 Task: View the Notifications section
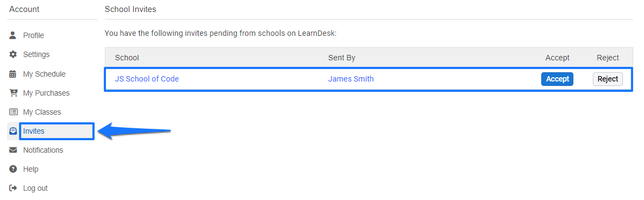coord(43,151)
